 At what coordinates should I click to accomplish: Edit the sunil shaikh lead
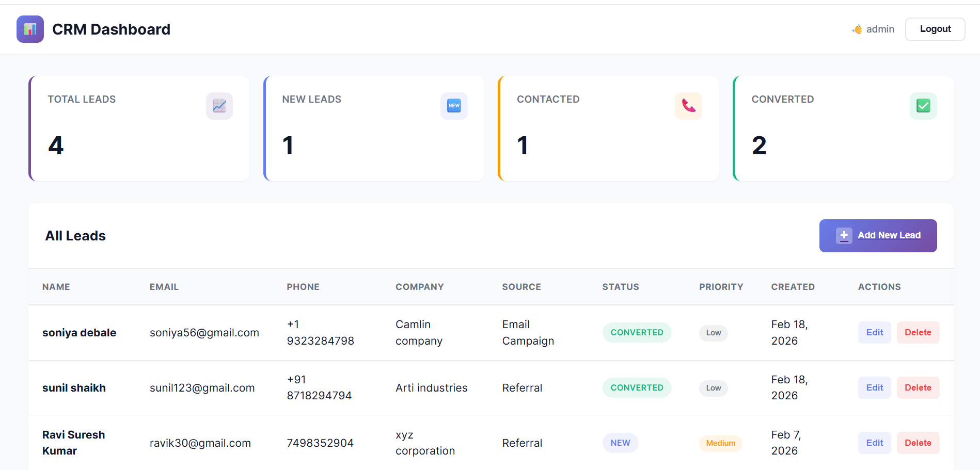tap(874, 387)
